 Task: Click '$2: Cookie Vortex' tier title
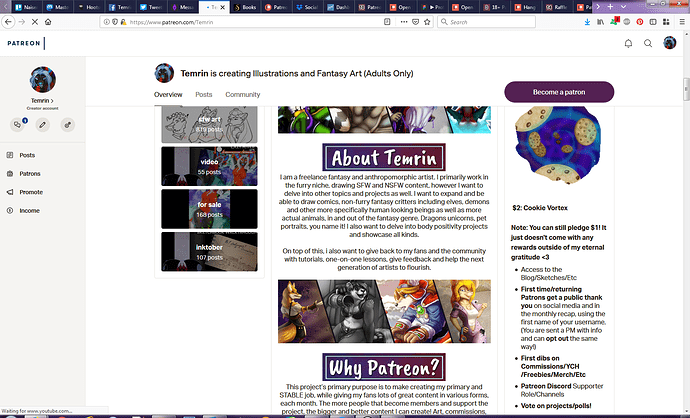click(540, 208)
